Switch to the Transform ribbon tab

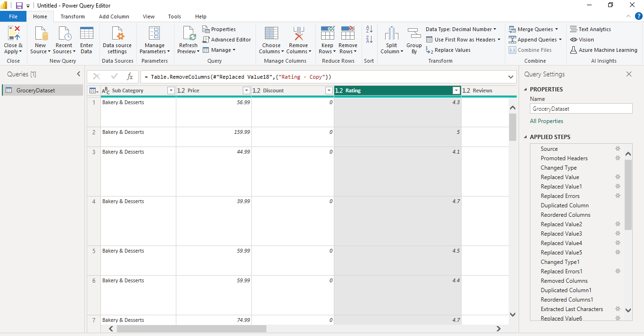click(x=72, y=16)
